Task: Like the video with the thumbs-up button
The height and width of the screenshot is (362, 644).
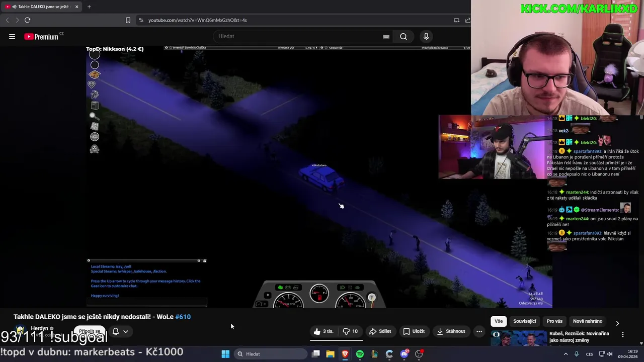Action: pyautogui.click(x=323, y=331)
